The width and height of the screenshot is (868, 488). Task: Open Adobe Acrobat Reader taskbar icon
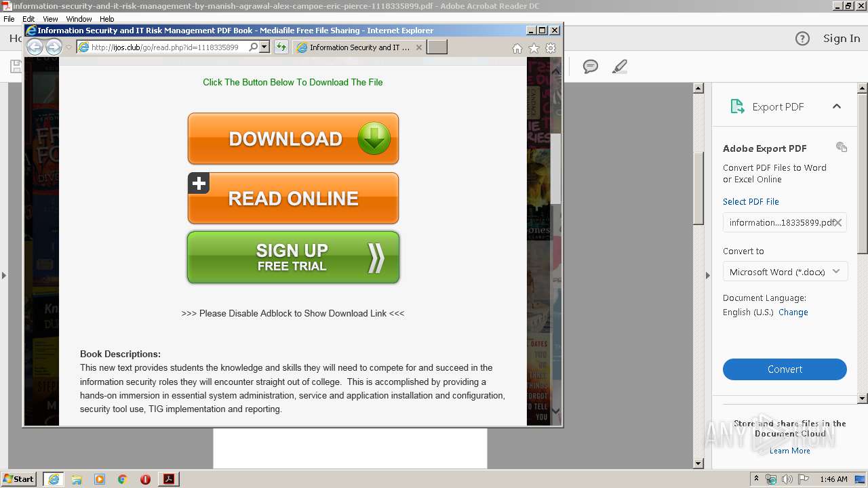169,479
